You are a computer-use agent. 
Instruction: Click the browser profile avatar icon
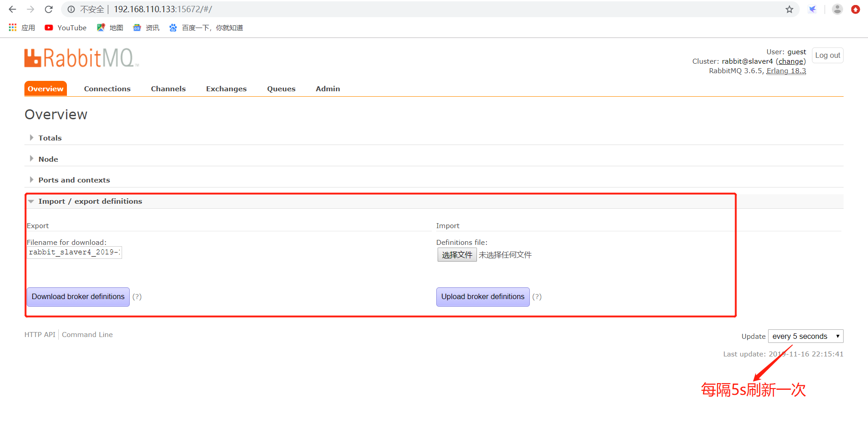click(837, 9)
